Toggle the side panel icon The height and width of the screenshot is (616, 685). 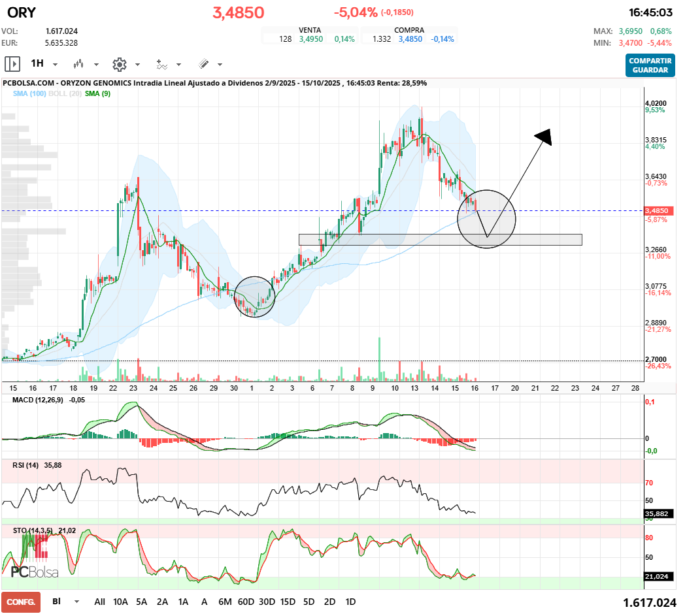click(x=12, y=64)
